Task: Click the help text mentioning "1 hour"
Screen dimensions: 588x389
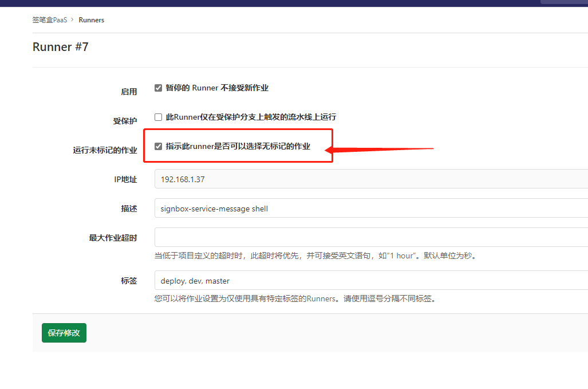Action: (x=316, y=256)
